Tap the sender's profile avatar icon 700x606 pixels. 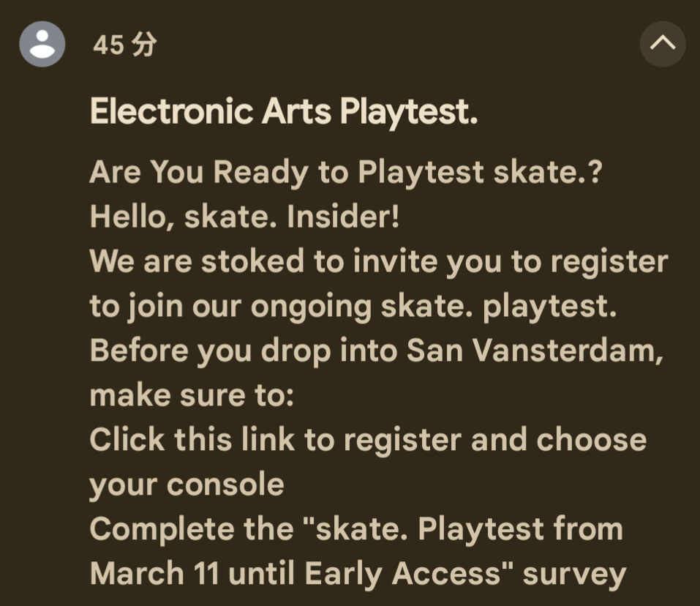[42, 44]
